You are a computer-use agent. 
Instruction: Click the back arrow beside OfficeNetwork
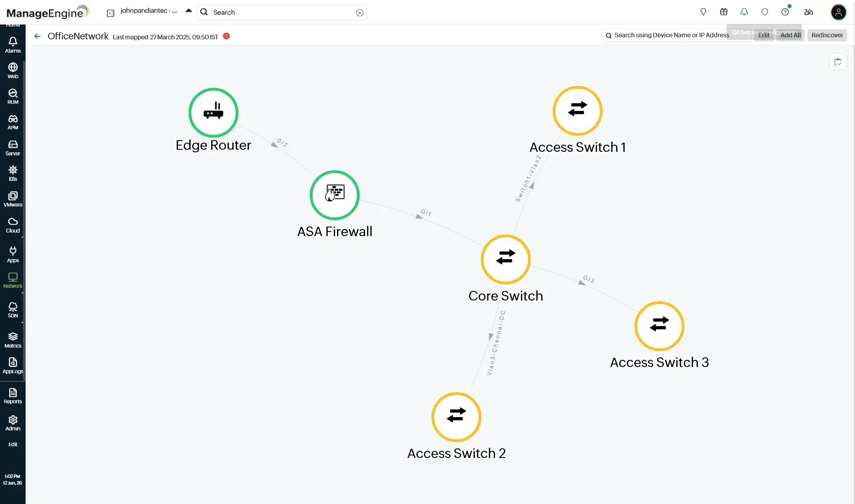coord(37,36)
